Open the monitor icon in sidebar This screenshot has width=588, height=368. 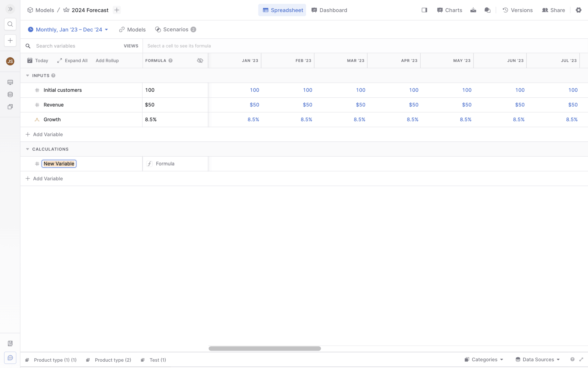tap(10, 82)
